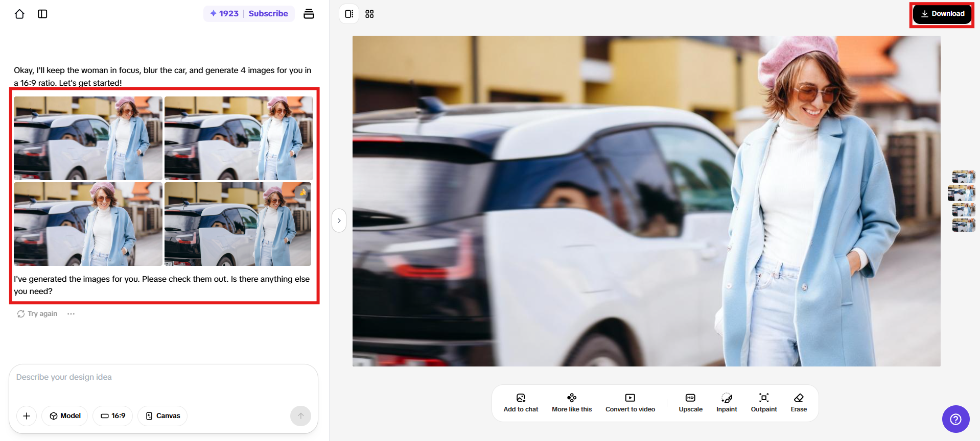
Task: Open the help question mark button
Action: tap(955, 419)
